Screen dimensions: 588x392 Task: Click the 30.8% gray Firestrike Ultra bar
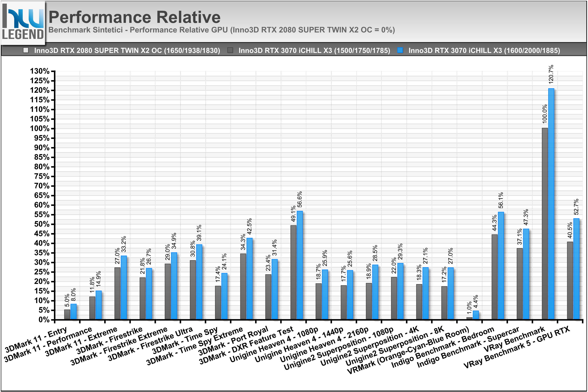pos(193,290)
